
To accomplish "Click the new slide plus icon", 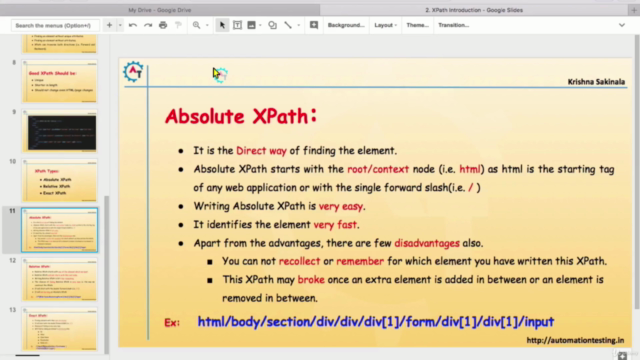I will click(x=109, y=25).
